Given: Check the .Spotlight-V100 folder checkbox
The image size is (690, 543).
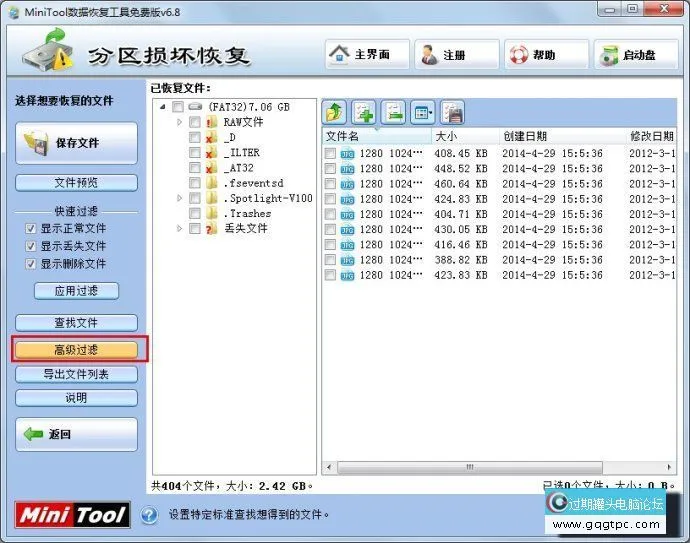Looking at the screenshot, I should pos(195,198).
